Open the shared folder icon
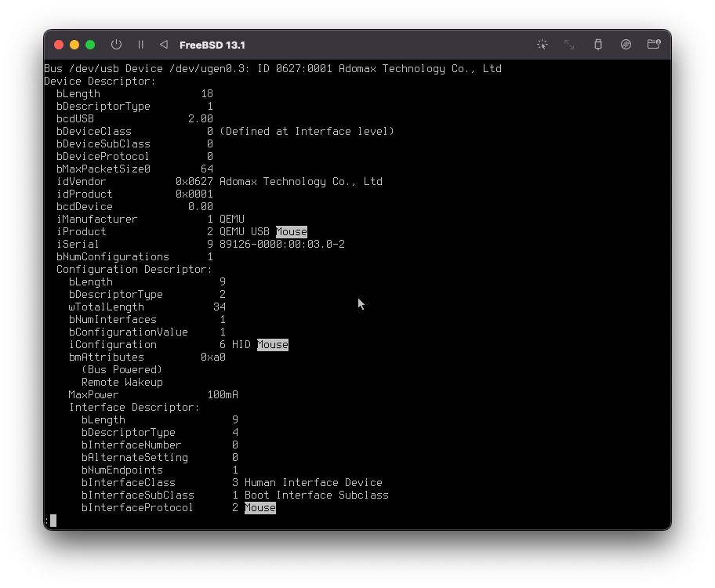The height and width of the screenshot is (588, 715). pos(654,45)
